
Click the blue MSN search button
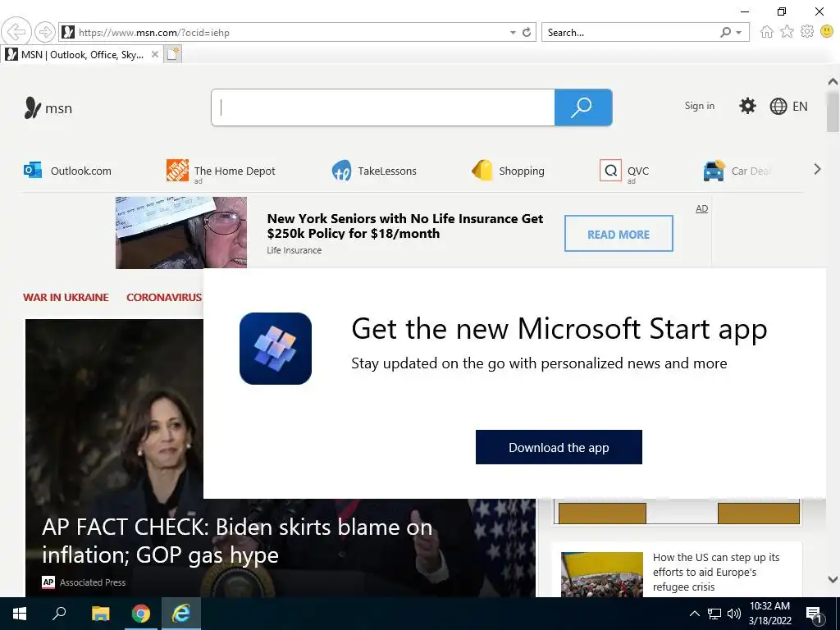tap(583, 107)
